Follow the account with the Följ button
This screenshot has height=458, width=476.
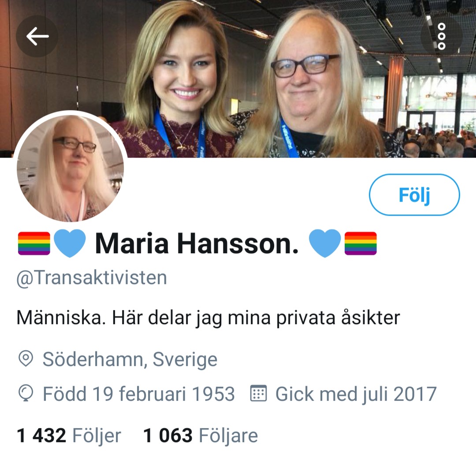coord(414,195)
